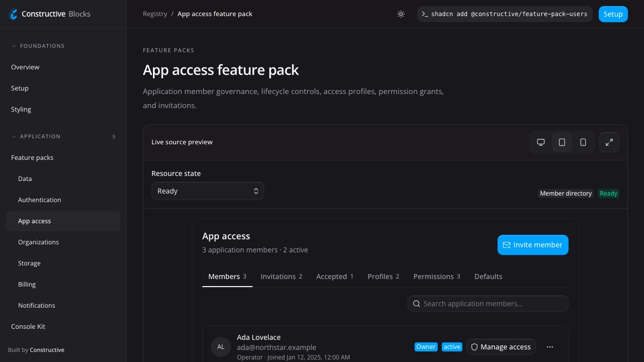Open Console Kit in the sidebar
The image size is (644, 362).
pyautogui.click(x=63, y=326)
